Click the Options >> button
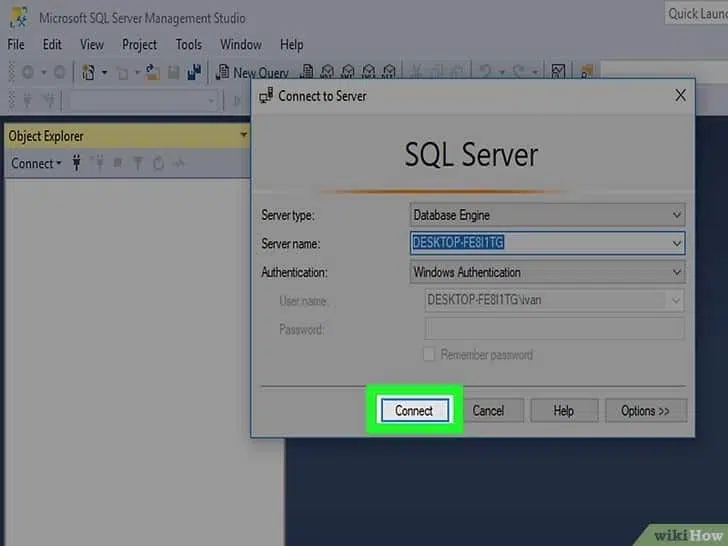Screen dimensions: 728x546 [x=645, y=410]
